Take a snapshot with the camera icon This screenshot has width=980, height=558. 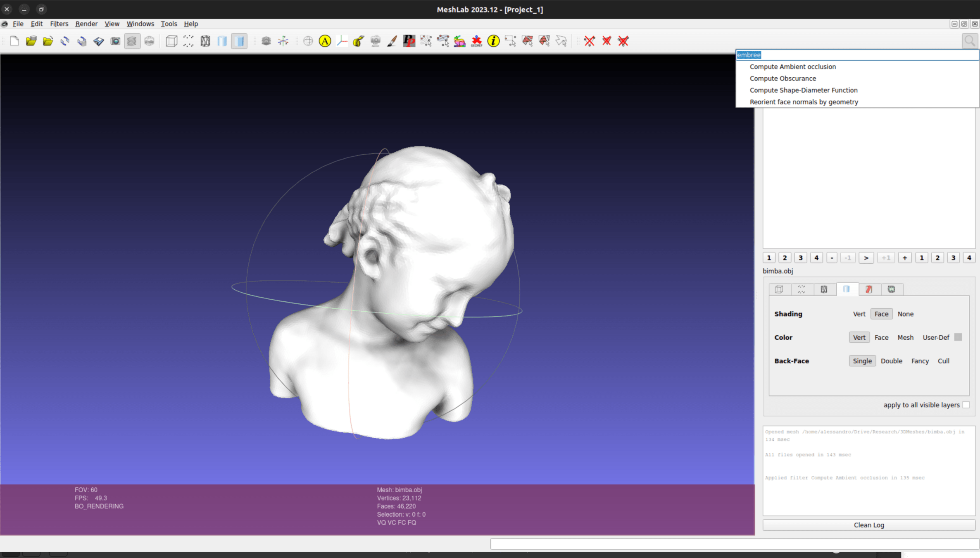pos(115,41)
